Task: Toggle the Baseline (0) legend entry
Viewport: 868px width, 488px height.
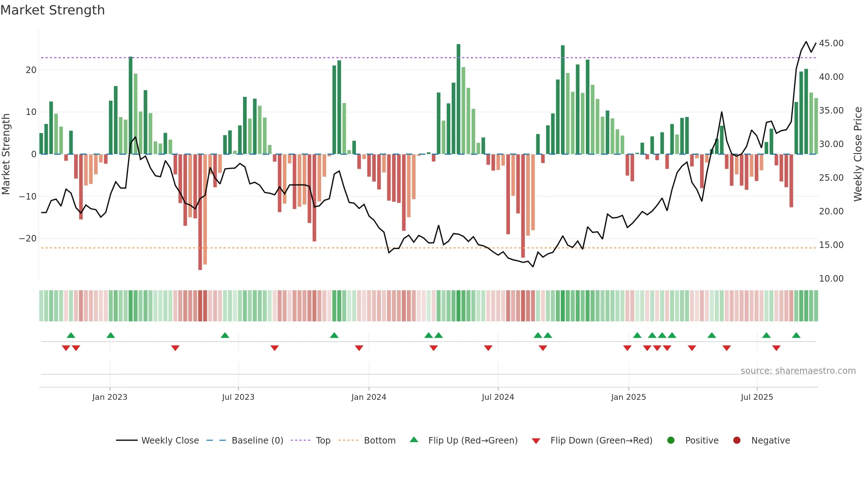Action: pyautogui.click(x=245, y=440)
